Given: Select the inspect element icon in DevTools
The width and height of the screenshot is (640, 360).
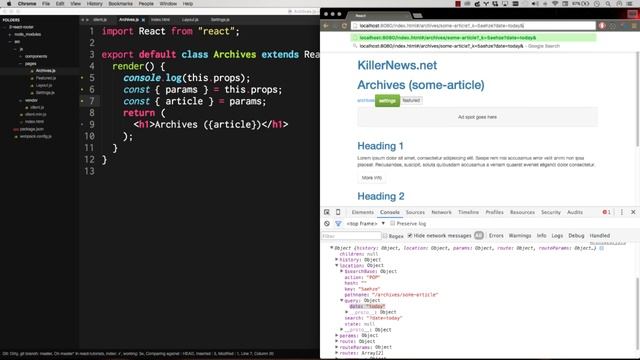Looking at the screenshot, I should pos(327,212).
